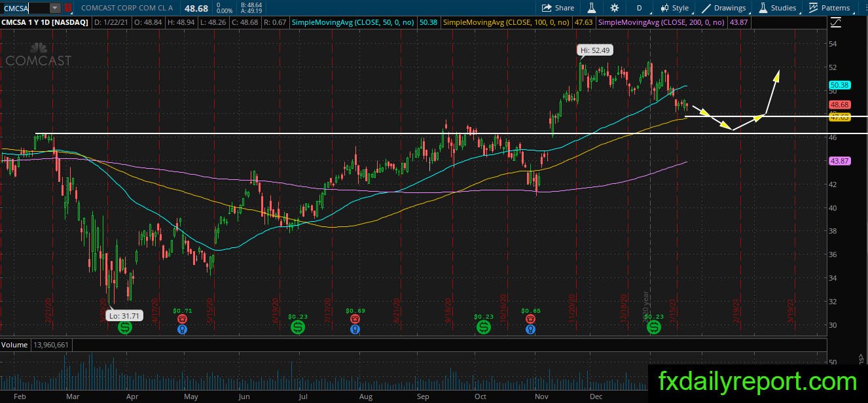Click the chart line icon below Patterns

(835, 23)
